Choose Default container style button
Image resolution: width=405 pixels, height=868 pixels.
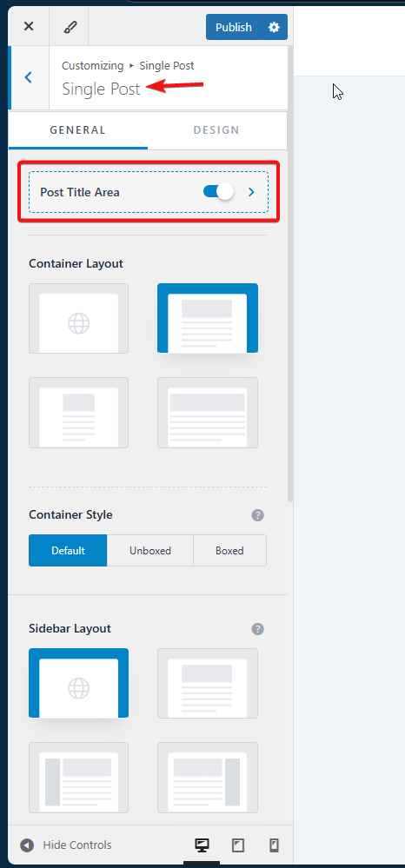(x=68, y=550)
